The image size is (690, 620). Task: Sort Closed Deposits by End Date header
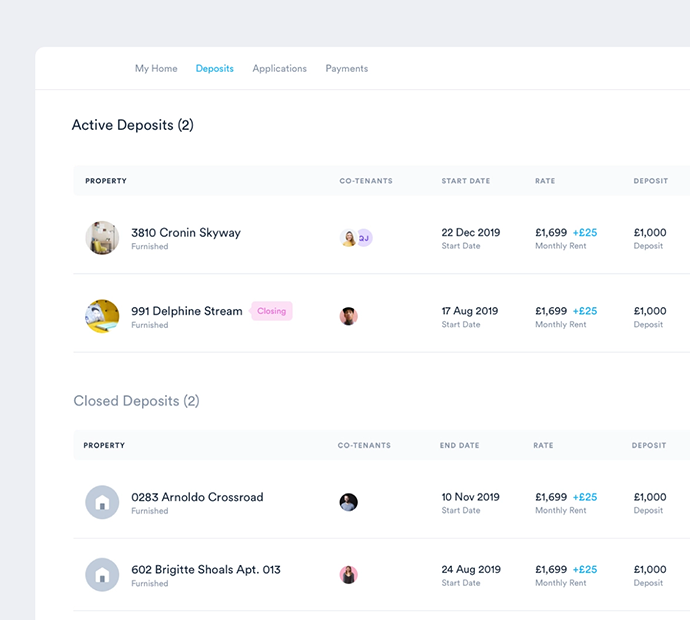tap(461, 445)
